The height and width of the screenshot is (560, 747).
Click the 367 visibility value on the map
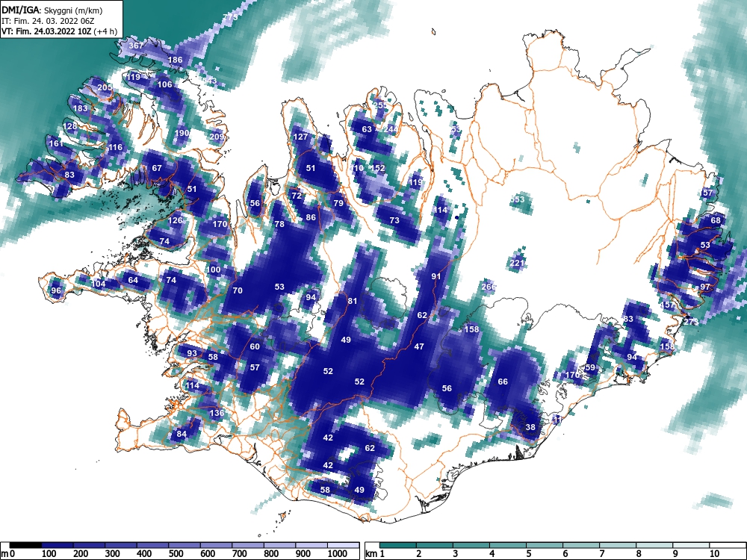coord(136,46)
